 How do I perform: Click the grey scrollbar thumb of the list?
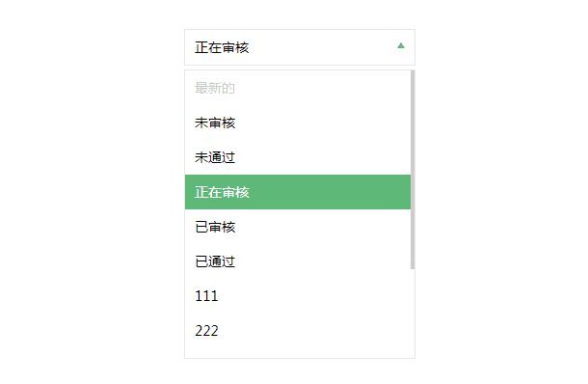pyautogui.click(x=413, y=170)
